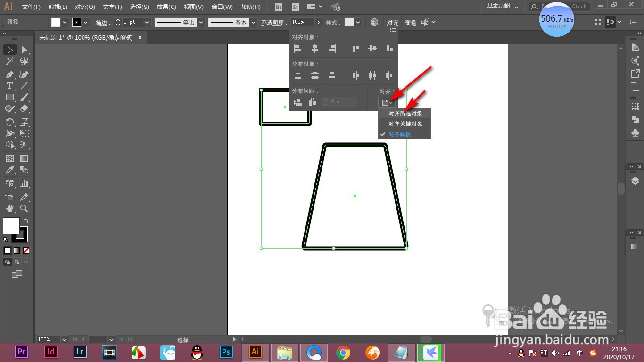This screenshot has width=644, height=362.
Task: Select the Scale tool
Action: (24, 122)
